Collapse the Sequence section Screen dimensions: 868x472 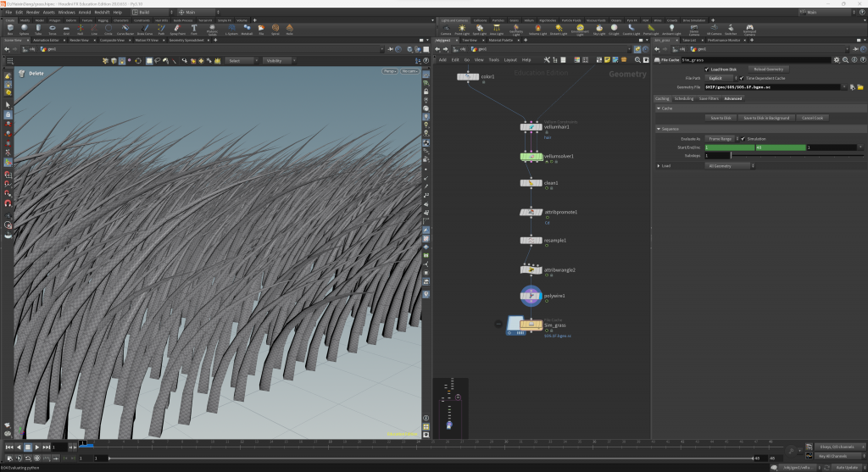tap(659, 129)
